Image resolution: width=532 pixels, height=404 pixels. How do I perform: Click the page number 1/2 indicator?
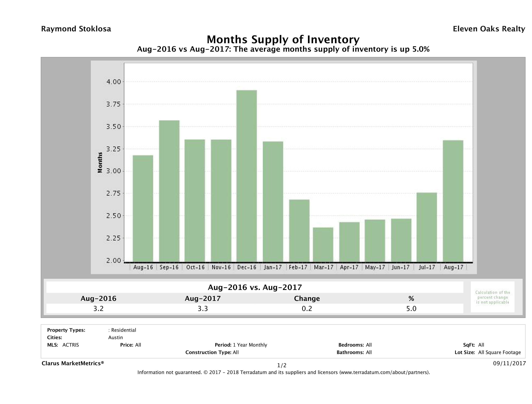click(282, 366)
